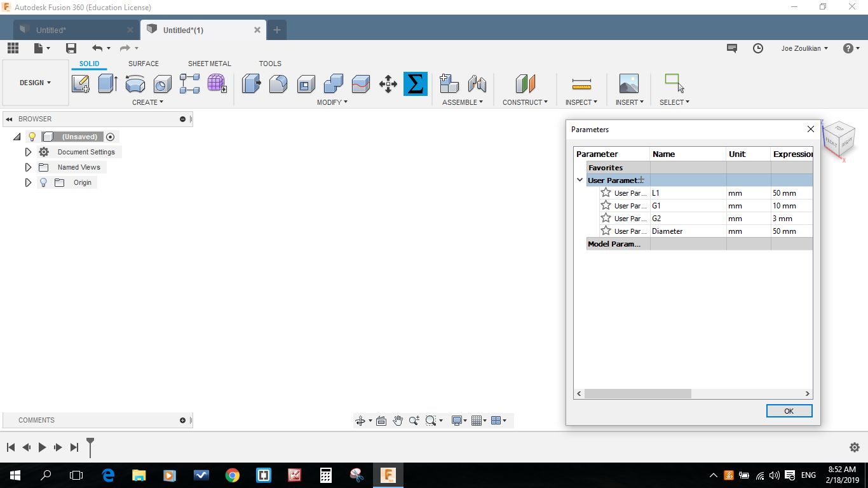Image resolution: width=868 pixels, height=488 pixels.
Task: Open the MODIFY dropdown menu
Action: click(332, 102)
